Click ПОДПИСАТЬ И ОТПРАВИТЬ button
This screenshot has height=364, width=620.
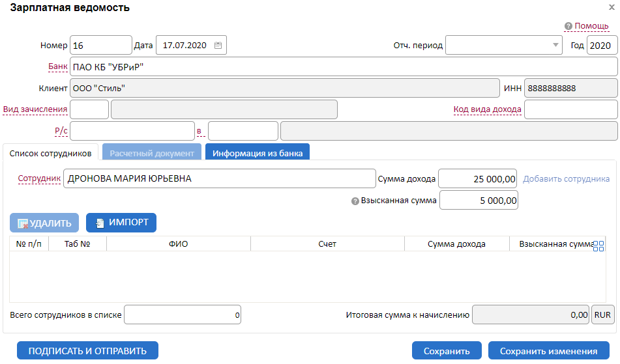click(87, 351)
